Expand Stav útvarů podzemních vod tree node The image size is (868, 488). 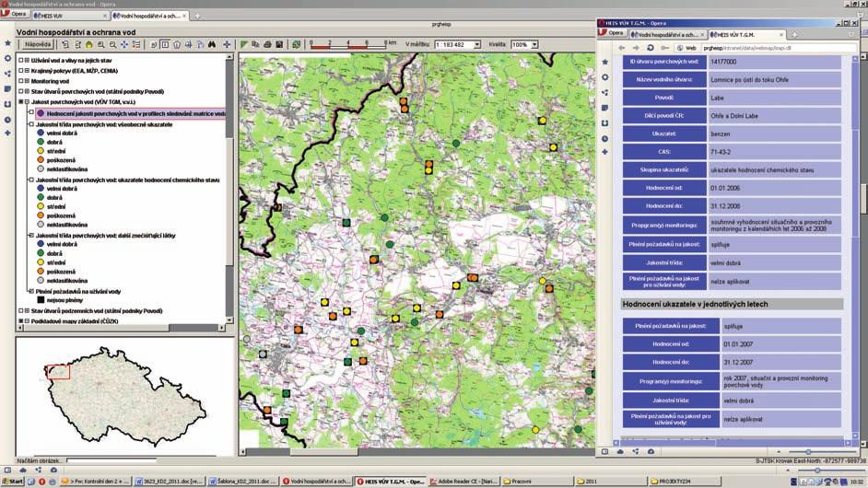(27, 311)
